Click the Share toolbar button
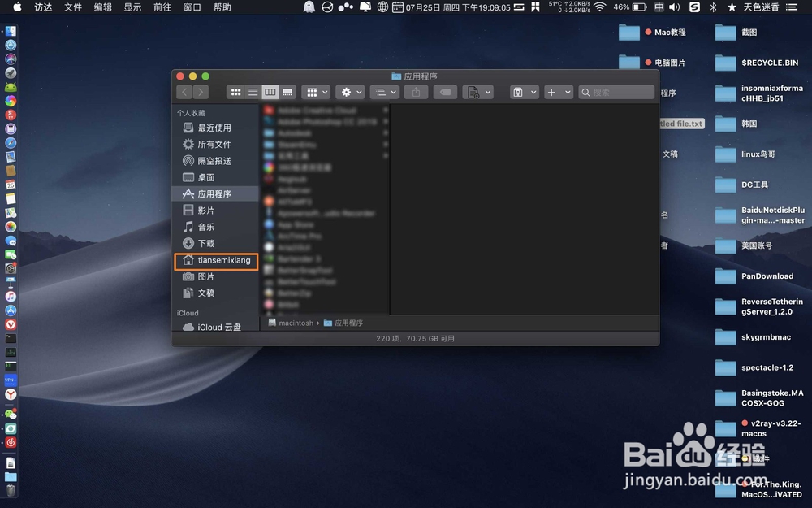812x508 pixels. pos(416,93)
